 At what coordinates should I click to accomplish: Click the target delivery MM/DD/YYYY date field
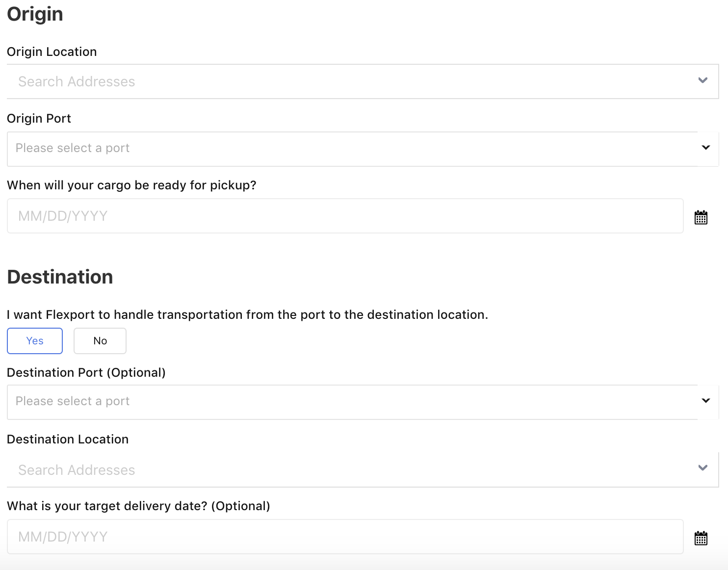343,537
